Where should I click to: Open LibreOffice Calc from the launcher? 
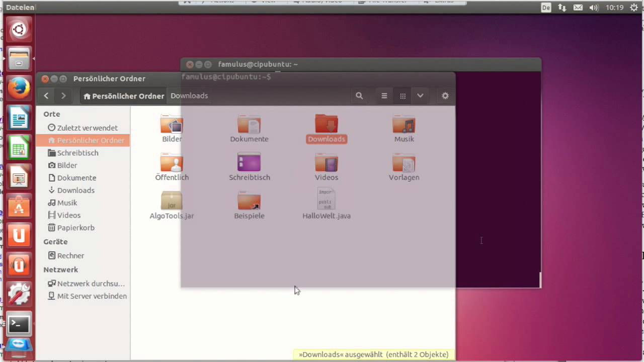[x=19, y=148]
